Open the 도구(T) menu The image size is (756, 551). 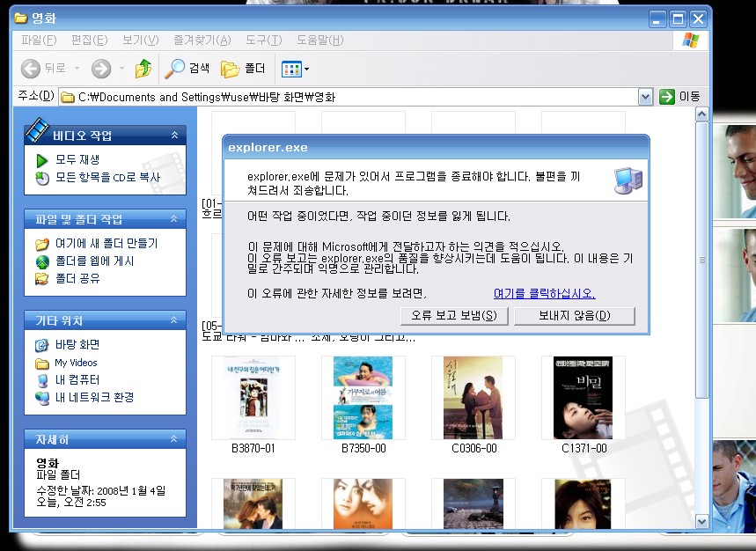click(263, 40)
